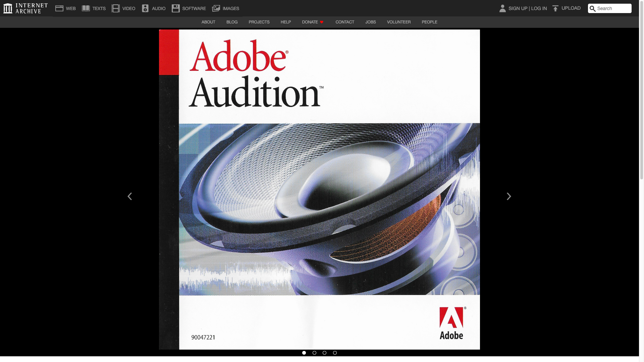Image resolution: width=644 pixels, height=362 pixels.
Task: Click the Upload arrow icon
Action: [x=555, y=8]
